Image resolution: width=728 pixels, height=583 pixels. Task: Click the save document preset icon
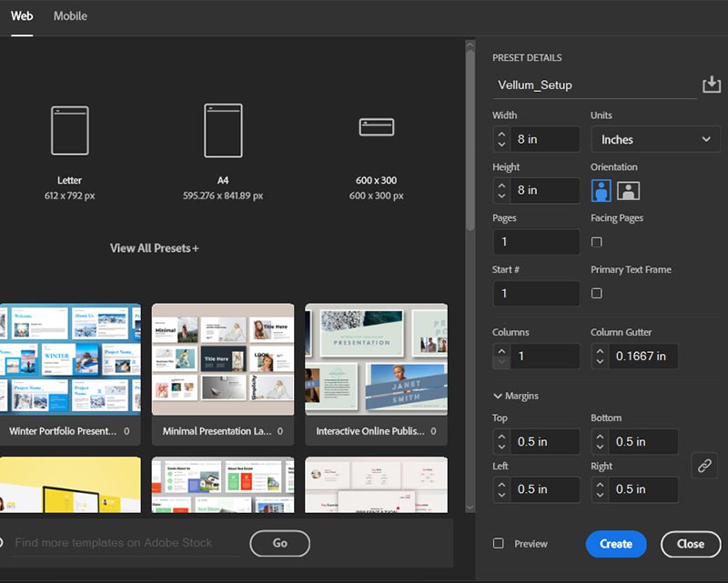(711, 85)
